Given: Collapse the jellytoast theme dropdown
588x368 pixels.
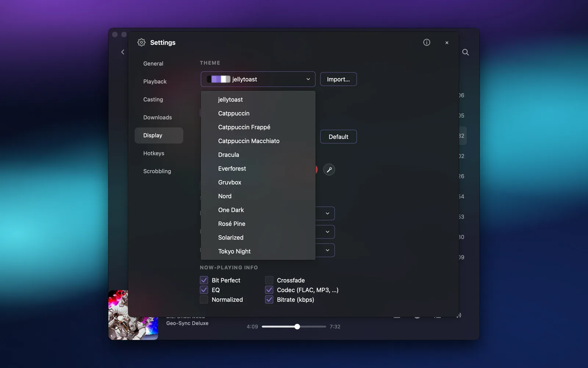Looking at the screenshot, I should (x=258, y=79).
